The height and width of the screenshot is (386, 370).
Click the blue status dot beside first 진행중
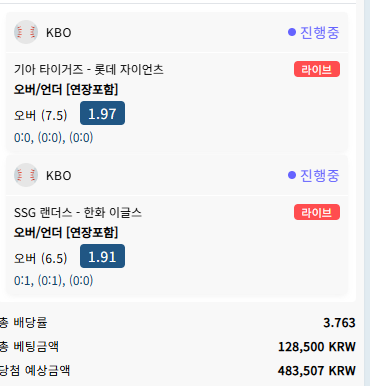pos(292,32)
